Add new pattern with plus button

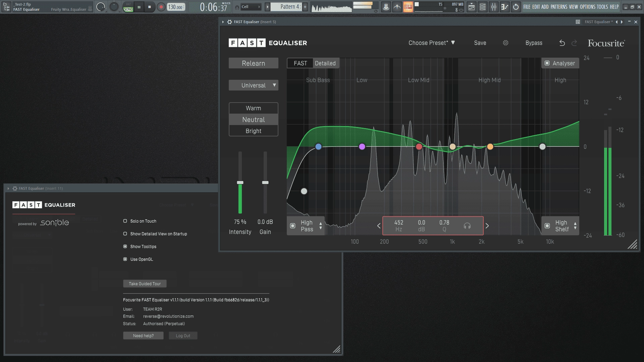(x=305, y=7)
